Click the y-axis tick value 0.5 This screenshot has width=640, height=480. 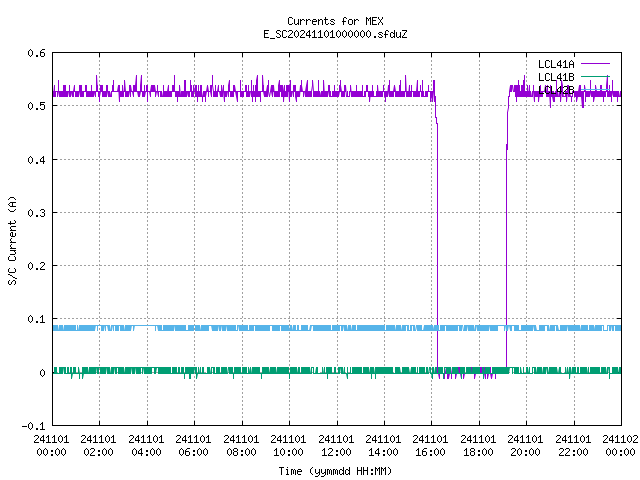(x=36, y=106)
